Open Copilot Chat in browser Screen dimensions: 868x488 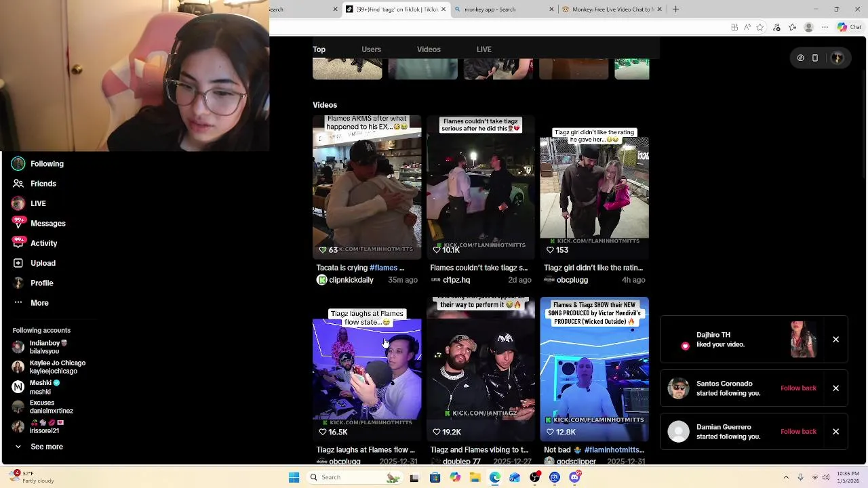click(850, 27)
